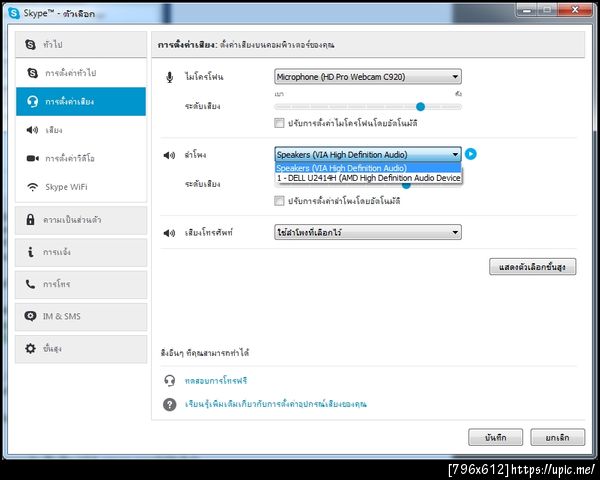
Task: Select การตั้งค่าทั่วไป general settings item
Action: (81, 73)
